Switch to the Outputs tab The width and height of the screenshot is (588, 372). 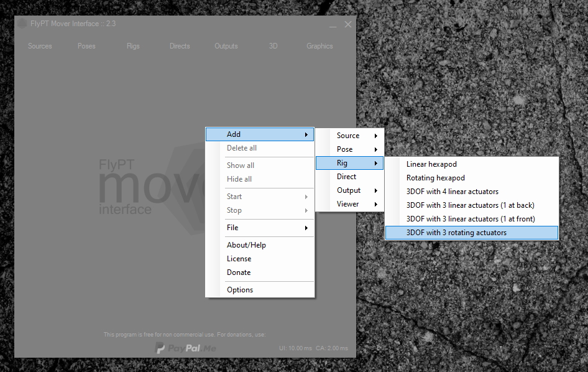(226, 46)
